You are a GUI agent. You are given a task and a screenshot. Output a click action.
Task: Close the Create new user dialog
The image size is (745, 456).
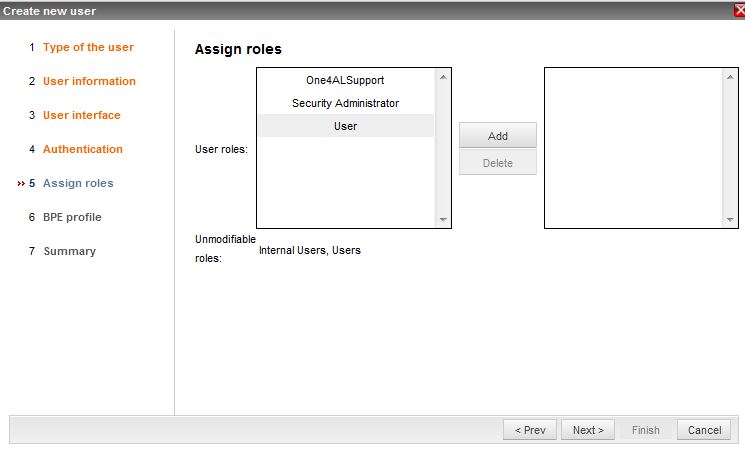[x=739, y=10]
